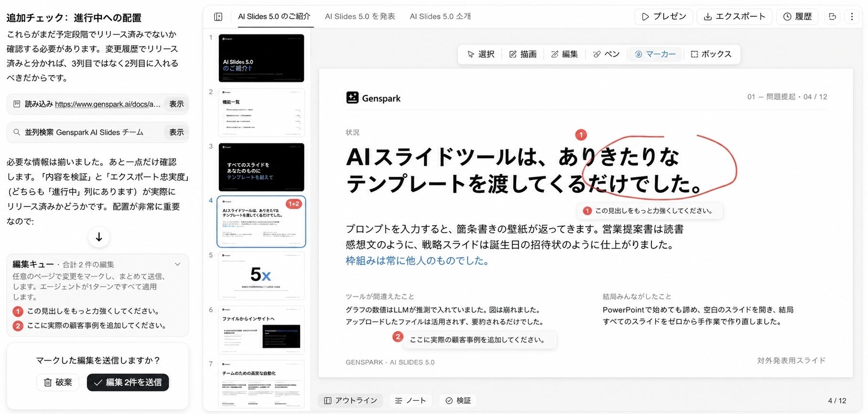Open slide 1 thumbnail
Image resolution: width=868 pixels, height=414 pixels.
tap(261, 58)
